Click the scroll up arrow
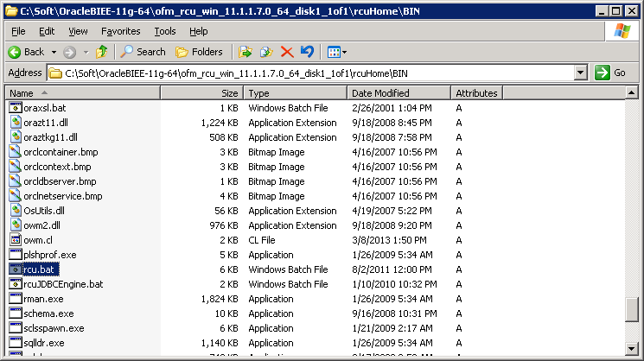Screen dimensions: 644x361 coord(631,93)
